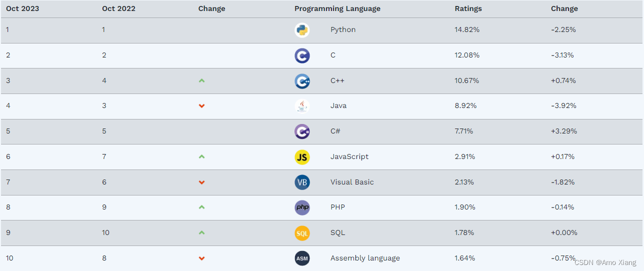Click the Visual Basic language name
This screenshot has width=644, height=271.
click(352, 182)
